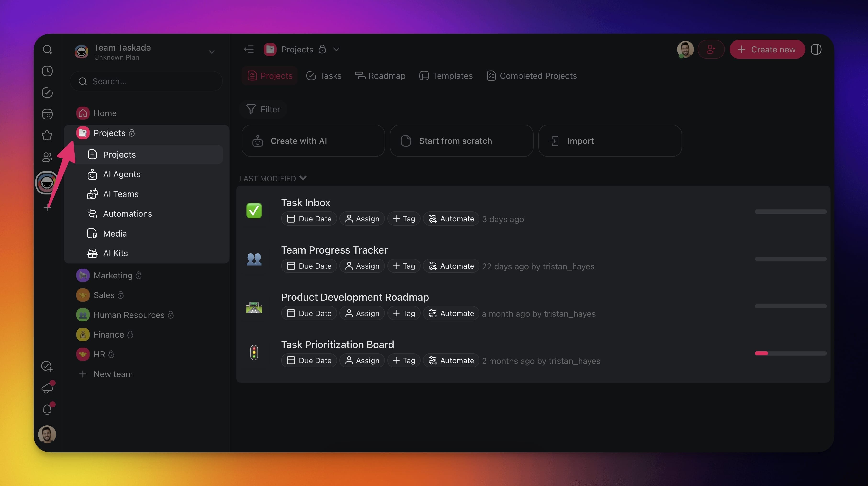Click the invite member icon button
This screenshot has width=868, height=486.
711,50
